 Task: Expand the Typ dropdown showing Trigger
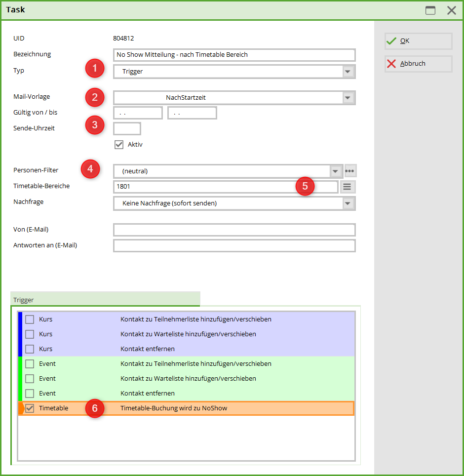348,72
